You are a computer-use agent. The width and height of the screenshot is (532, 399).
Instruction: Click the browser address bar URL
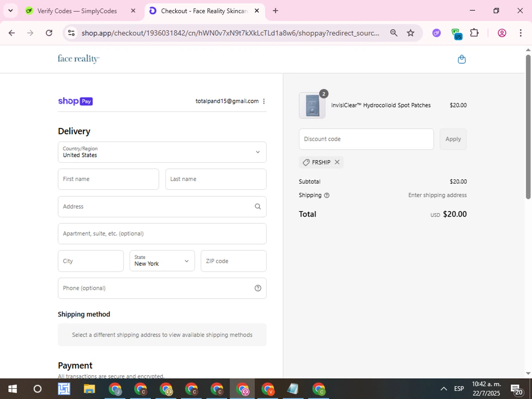230,33
